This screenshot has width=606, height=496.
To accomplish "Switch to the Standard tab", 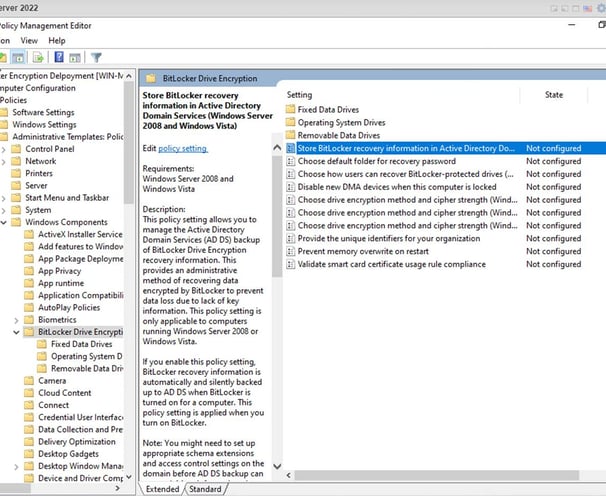I will (205, 489).
